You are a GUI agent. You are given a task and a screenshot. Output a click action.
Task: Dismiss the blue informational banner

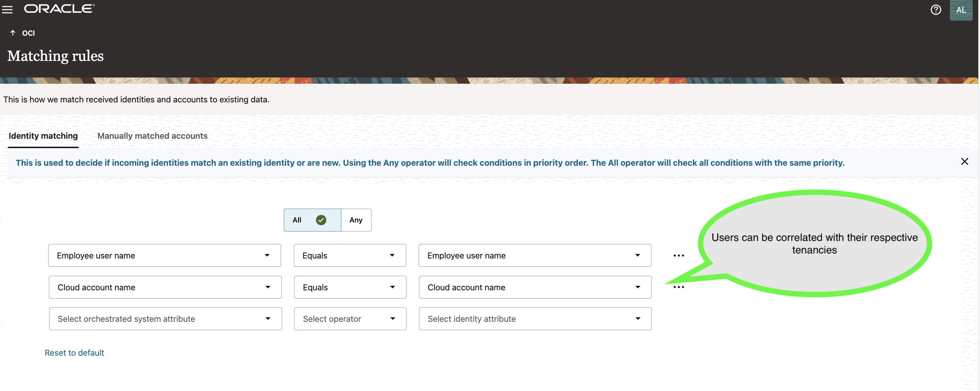(x=965, y=162)
